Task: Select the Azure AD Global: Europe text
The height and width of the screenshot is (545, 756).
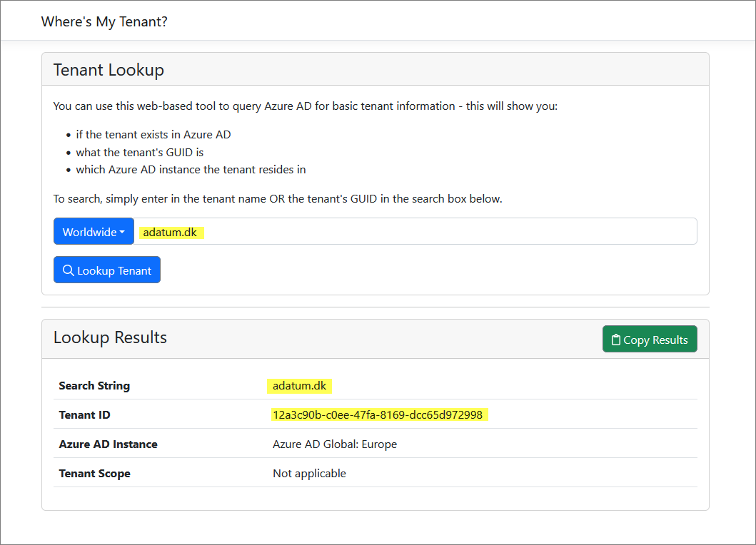Action: click(333, 444)
